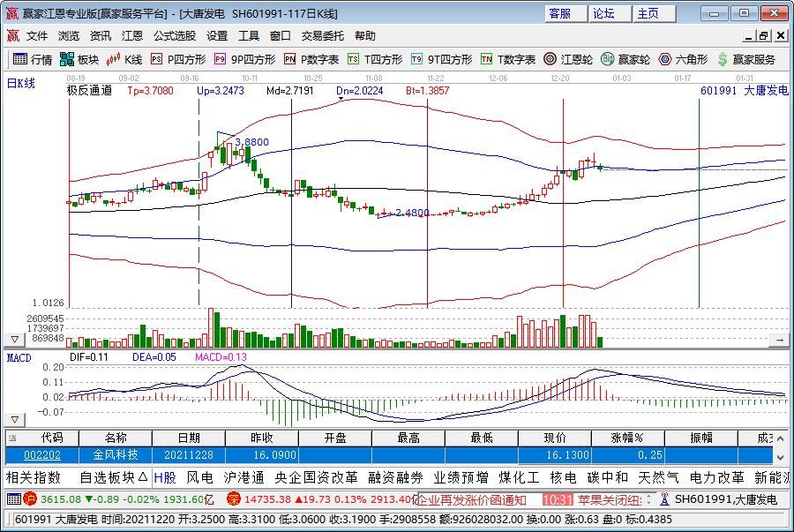Select the 碳中和 tab
The image size is (794, 532).
click(608, 477)
